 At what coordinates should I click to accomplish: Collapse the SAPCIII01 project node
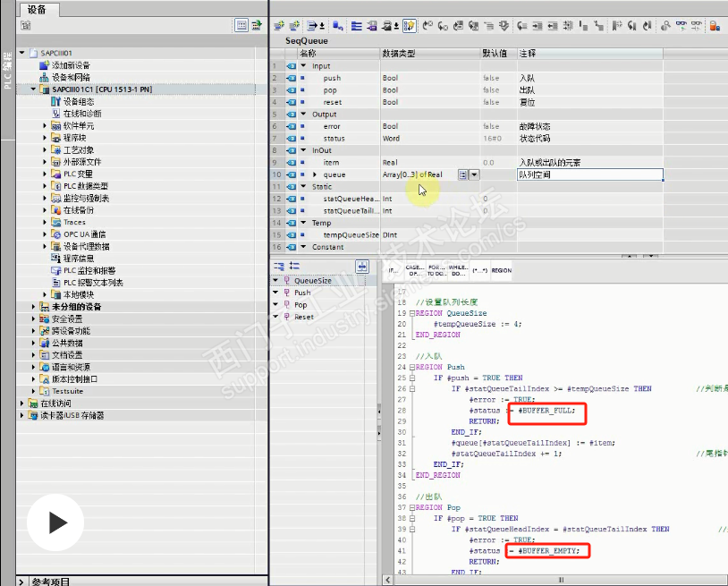21,53
